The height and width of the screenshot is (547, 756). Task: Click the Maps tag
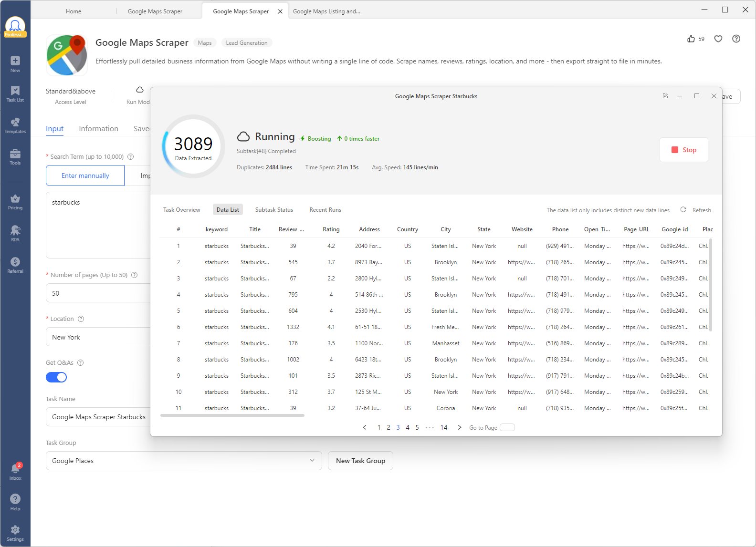click(205, 43)
